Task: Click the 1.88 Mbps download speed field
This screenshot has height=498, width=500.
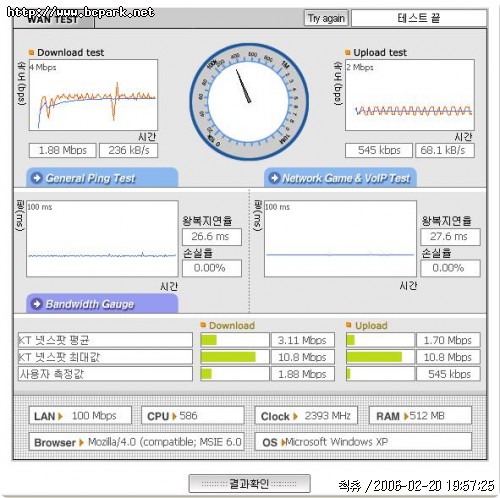Action: [63, 150]
